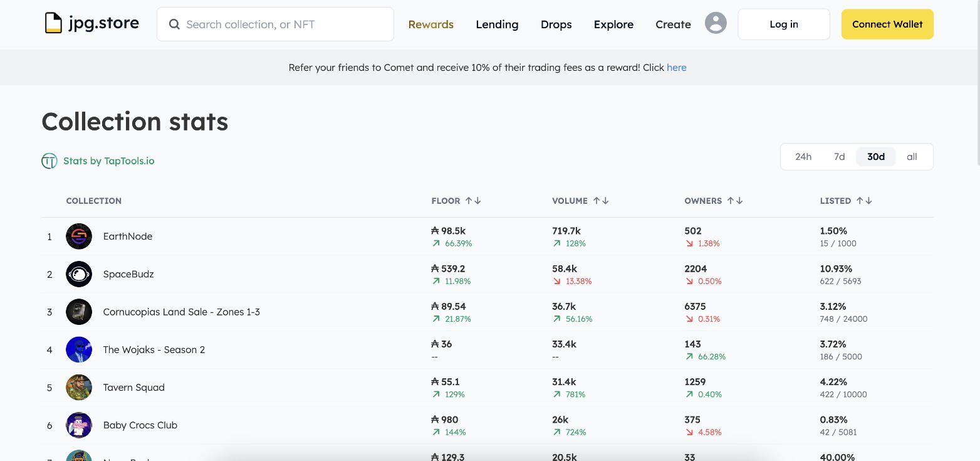The image size is (980, 461).
Task: Switch stats timeframe to 7d
Action: [839, 157]
